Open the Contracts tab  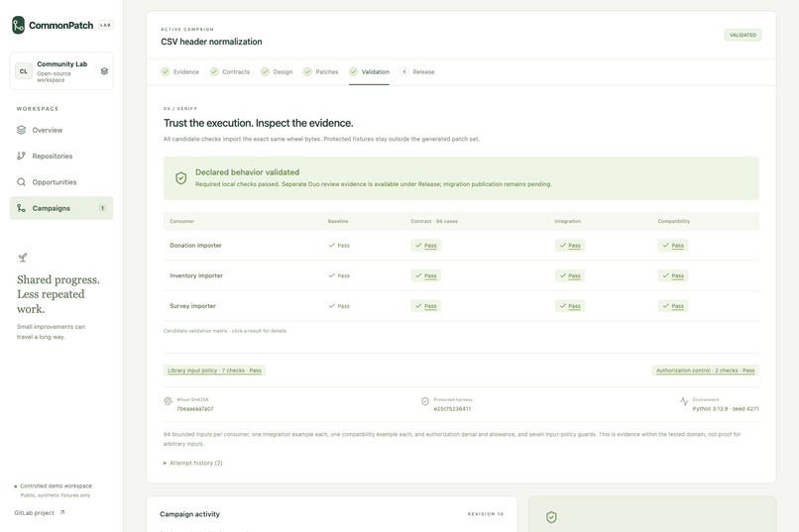tap(230, 71)
